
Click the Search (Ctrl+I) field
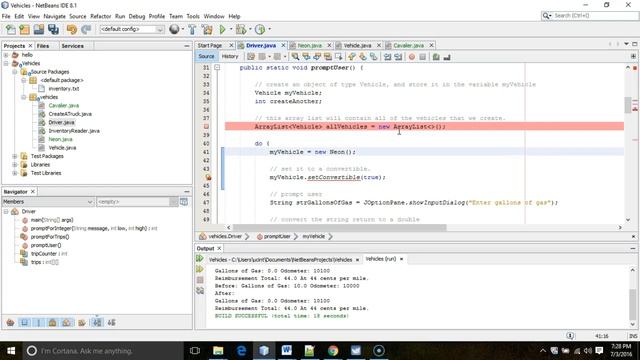(589, 16)
